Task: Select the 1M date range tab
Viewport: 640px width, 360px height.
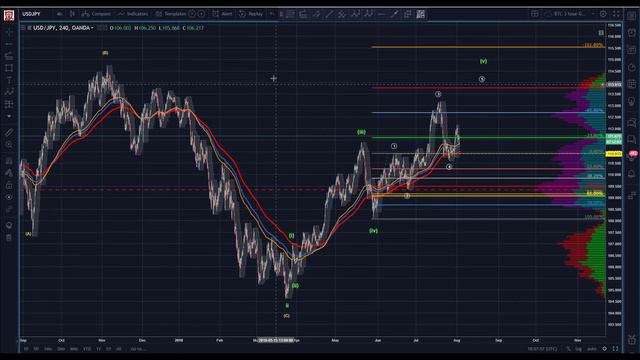Action: [x=48, y=349]
